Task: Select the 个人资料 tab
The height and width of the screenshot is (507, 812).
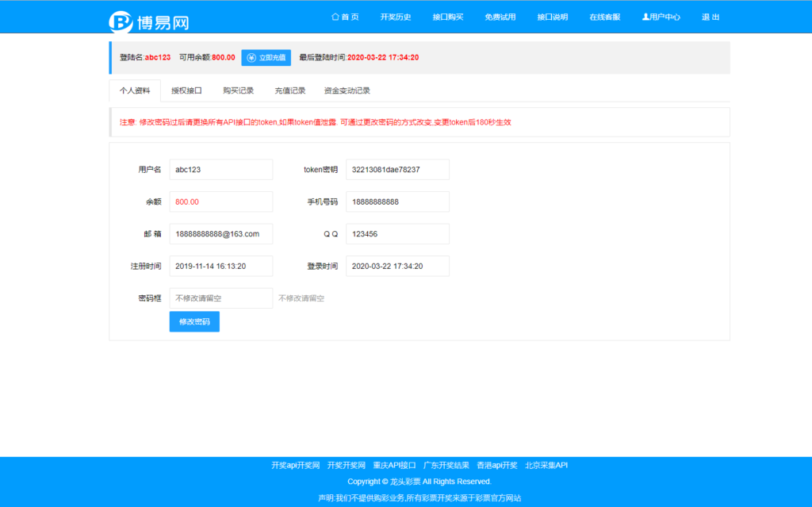Action: pos(135,90)
